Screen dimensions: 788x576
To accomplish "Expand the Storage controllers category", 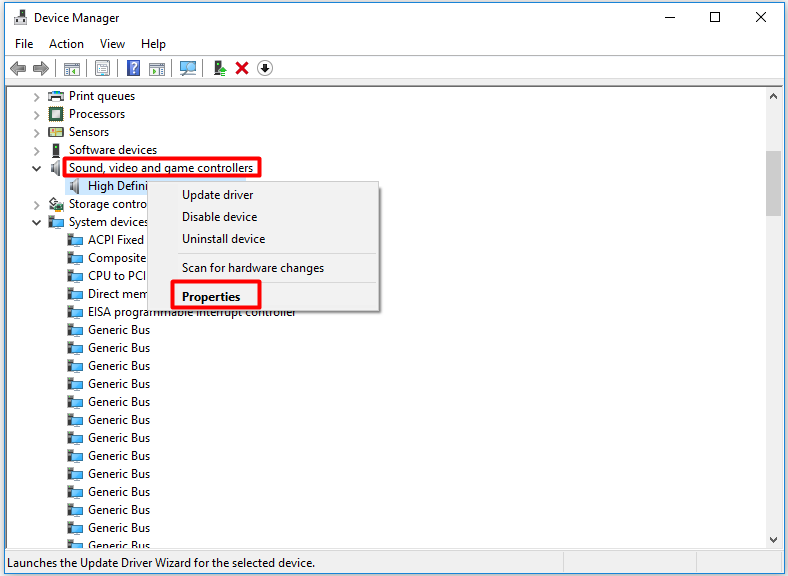I will tap(36, 205).
